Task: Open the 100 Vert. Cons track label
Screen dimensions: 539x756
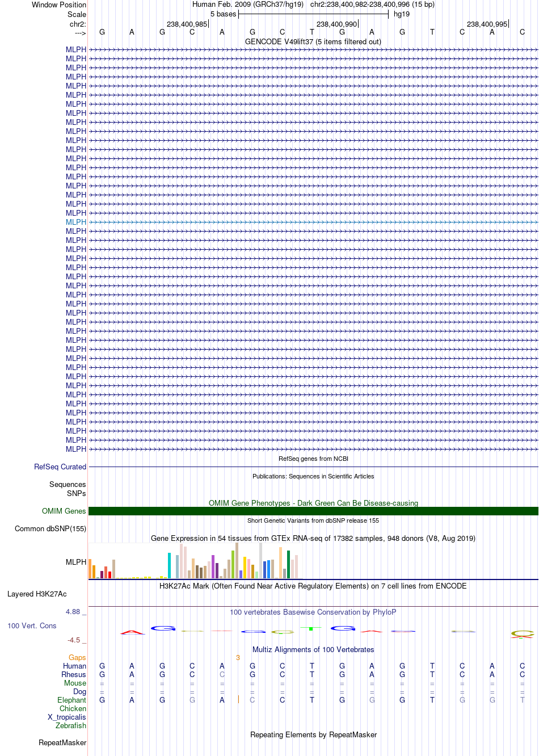Action: (32, 625)
